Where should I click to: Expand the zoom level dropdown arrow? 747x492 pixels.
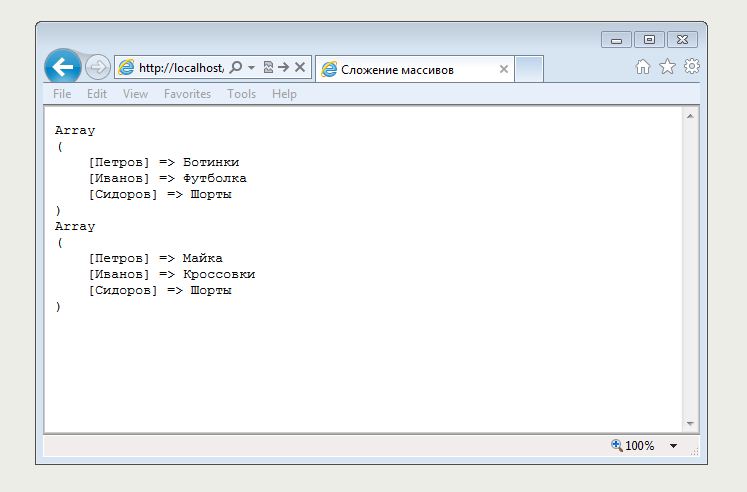(x=673, y=446)
